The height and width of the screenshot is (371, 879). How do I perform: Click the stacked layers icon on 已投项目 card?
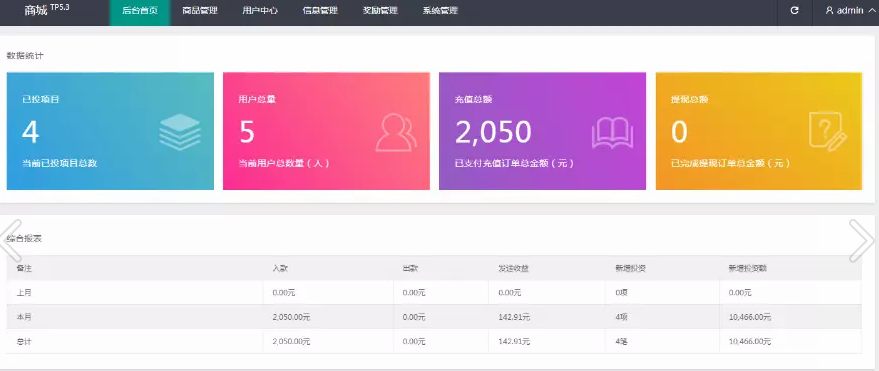(179, 132)
